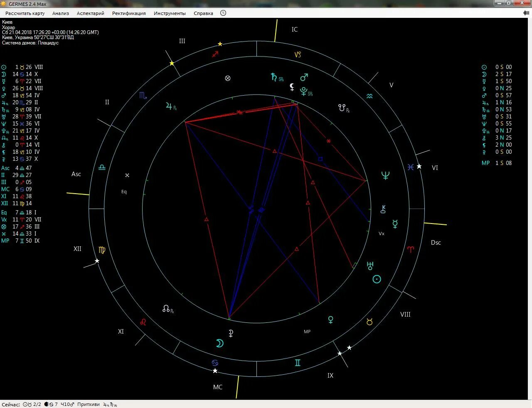
Task: Select the MP 7 Gemini 50 IX row
Action: (x=21, y=241)
